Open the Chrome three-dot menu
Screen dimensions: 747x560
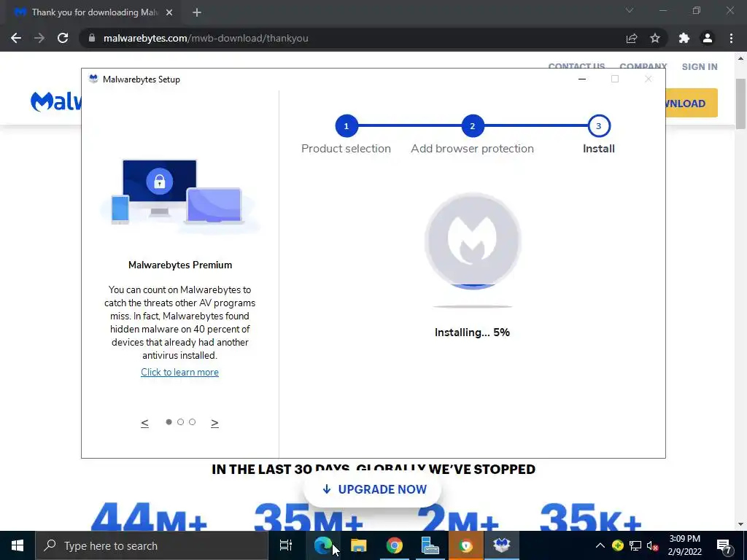731,38
